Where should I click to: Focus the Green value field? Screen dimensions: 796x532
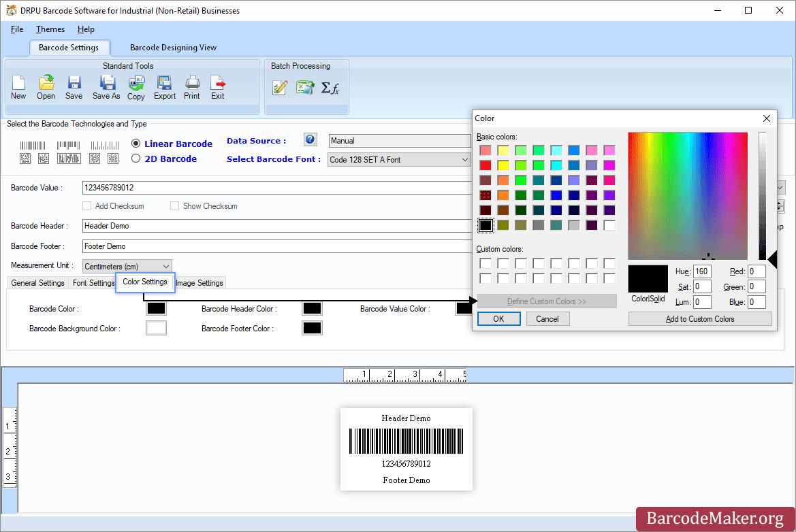(x=757, y=286)
